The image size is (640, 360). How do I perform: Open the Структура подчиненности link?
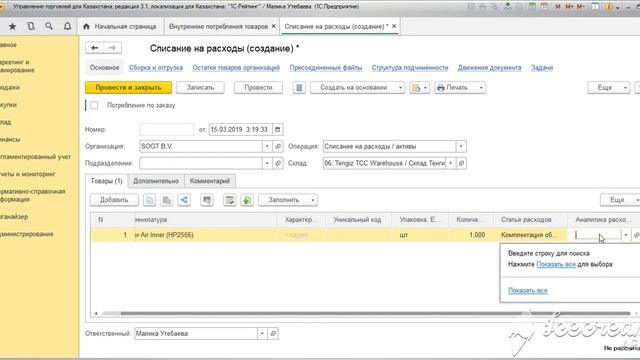410,68
